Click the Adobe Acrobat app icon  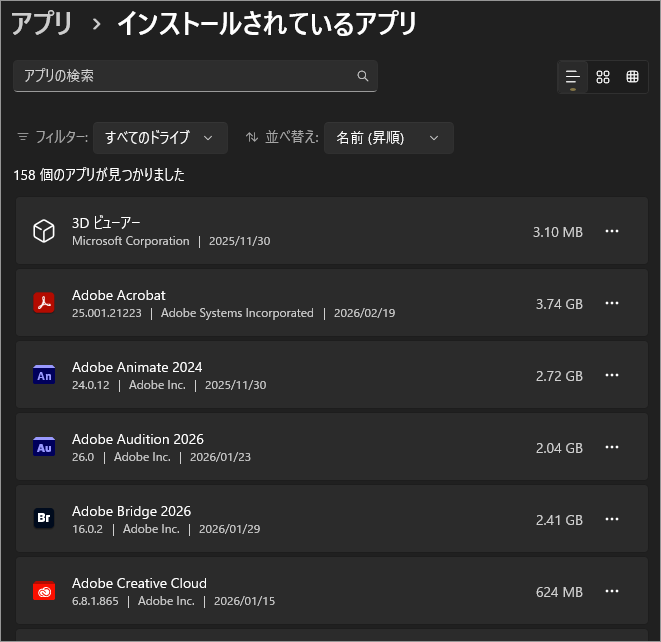pyautogui.click(x=44, y=303)
